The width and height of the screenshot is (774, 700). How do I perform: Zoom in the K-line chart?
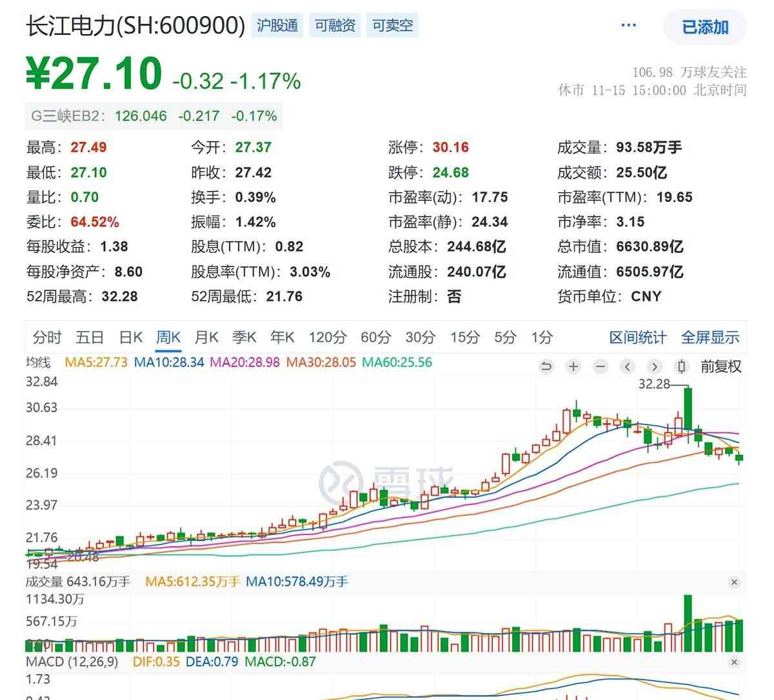(x=573, y=367)
